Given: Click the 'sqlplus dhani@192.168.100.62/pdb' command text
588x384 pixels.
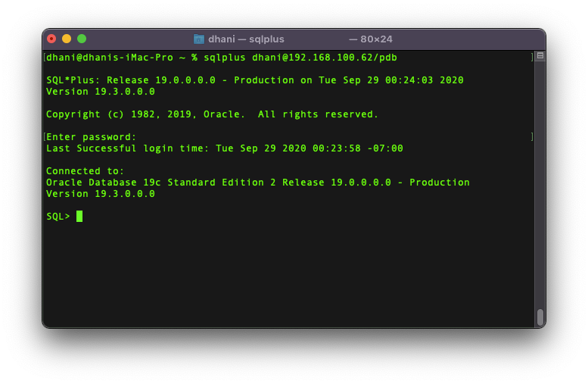Looking at the screenshot, I should click(300, 58).
